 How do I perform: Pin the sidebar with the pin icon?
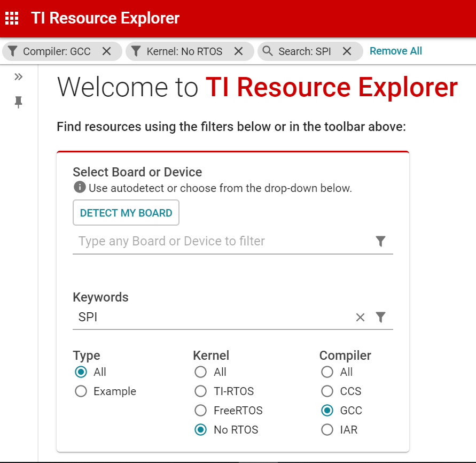(x=19, y=102)
